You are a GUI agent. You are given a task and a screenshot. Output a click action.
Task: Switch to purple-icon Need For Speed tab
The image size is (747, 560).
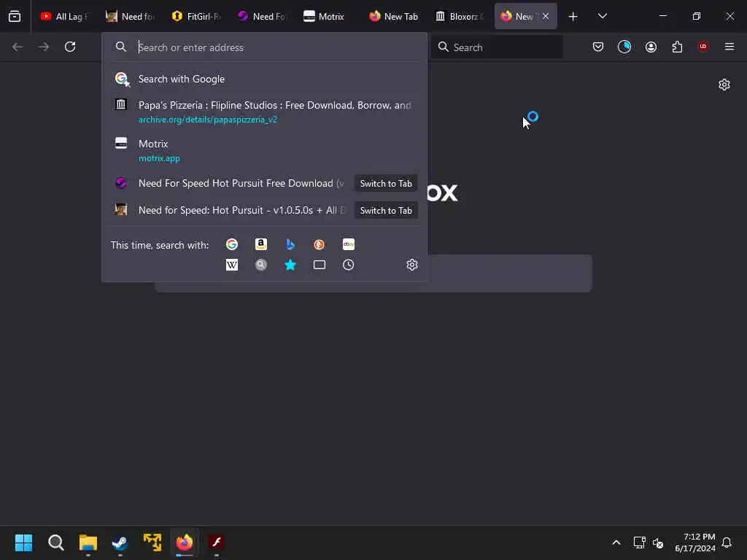pyautogui.click(x=263, y=16)
